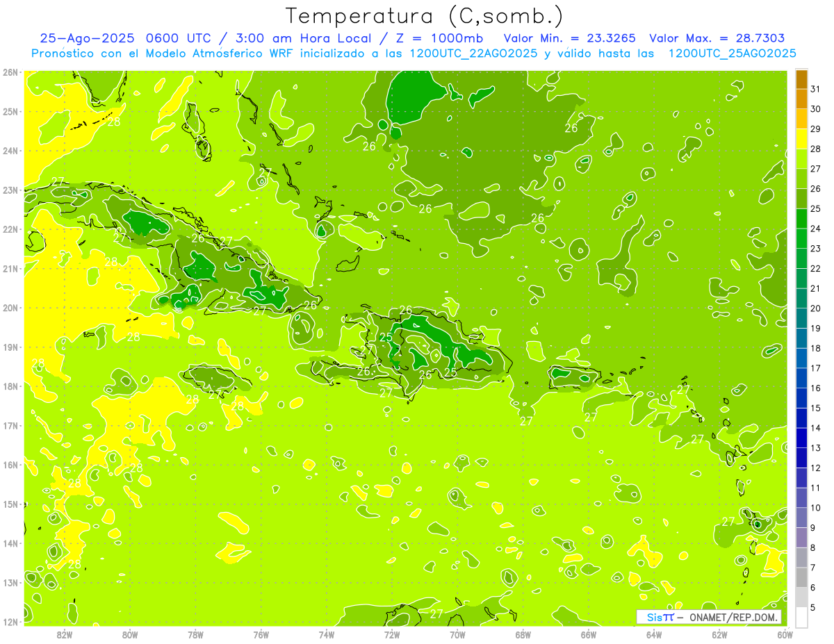The width and height of the screenshot is (834, 644).
Task: Select the 76W longitude axis label
Action: pos(261,634)
